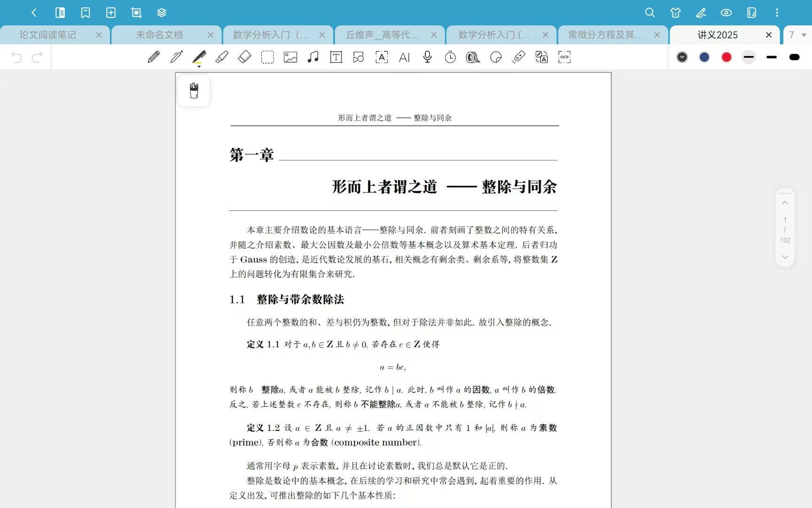Choose the thickest stroke width
This screenshot has height=508, width=812.
(x=795, y=57)
